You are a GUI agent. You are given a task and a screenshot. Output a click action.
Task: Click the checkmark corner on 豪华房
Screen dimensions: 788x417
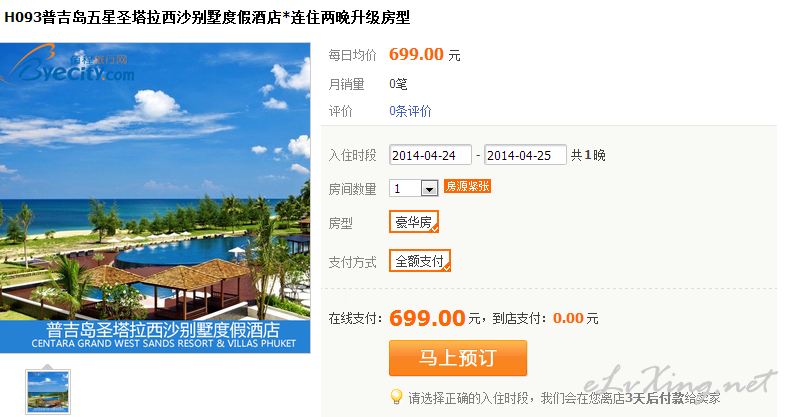pos(435,229)
